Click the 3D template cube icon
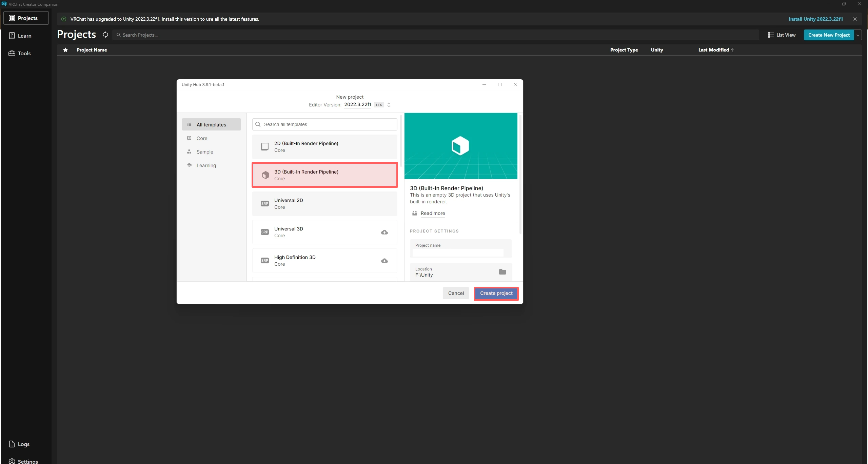868x464 pixels. tap(265, 175)
